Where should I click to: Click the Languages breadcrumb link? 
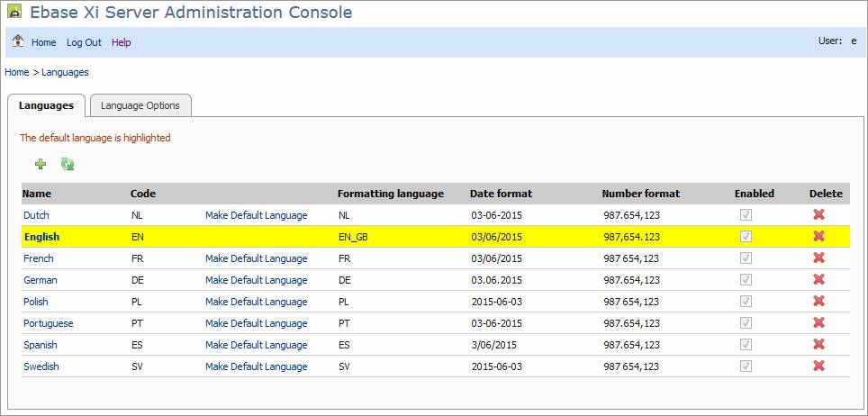(66, 72)
